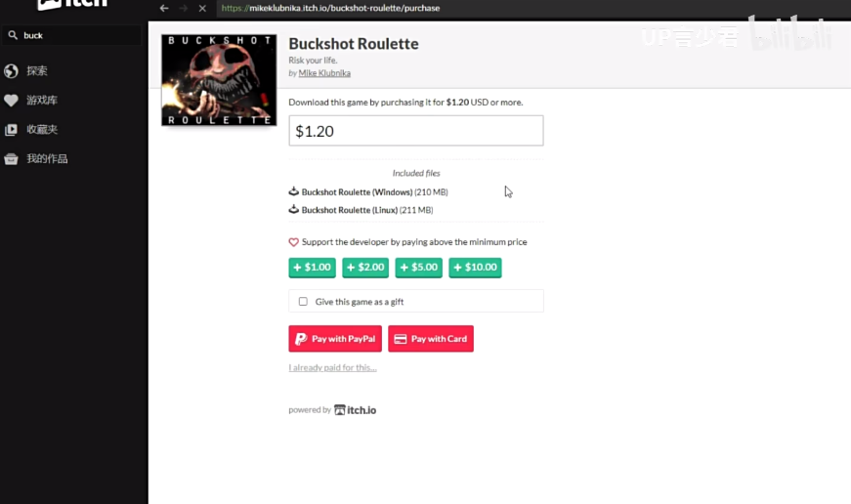Click the address bar URL

click(330, 8)
